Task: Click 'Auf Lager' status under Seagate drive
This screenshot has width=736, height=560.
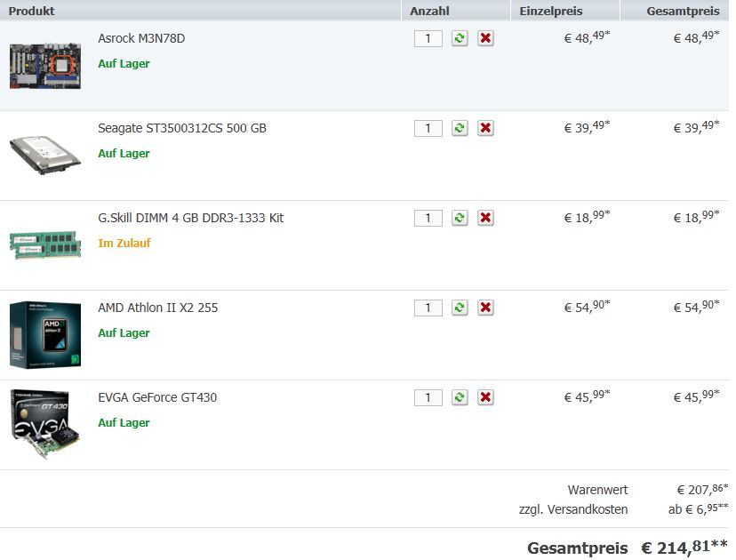Action: point(124,153)
